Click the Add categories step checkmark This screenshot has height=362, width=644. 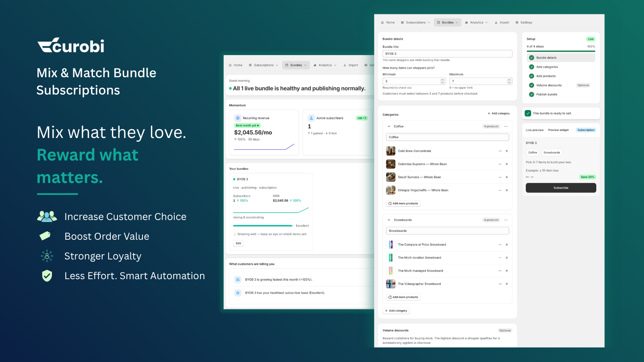point(531,67)
